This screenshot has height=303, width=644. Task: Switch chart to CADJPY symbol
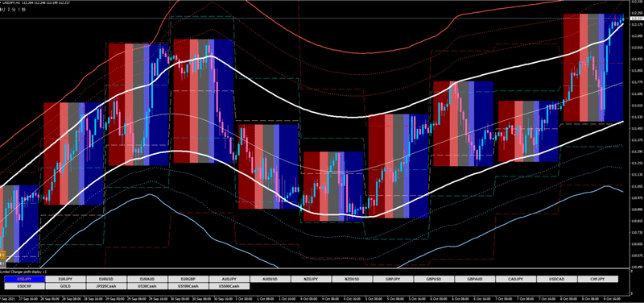point(516,279)
